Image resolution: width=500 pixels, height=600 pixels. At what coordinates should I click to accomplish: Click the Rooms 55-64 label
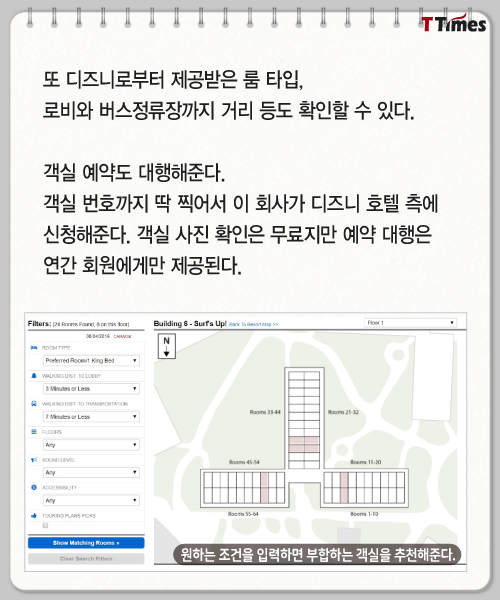point(243,514)
